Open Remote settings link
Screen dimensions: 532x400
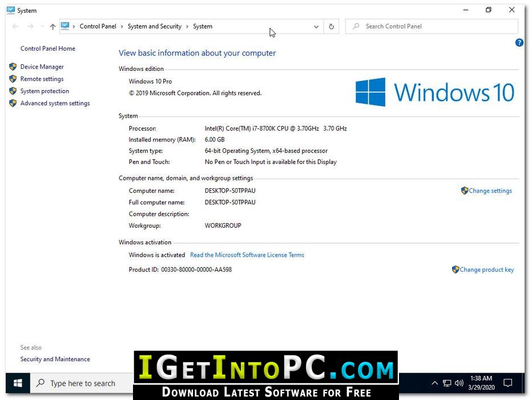point(42,79)
